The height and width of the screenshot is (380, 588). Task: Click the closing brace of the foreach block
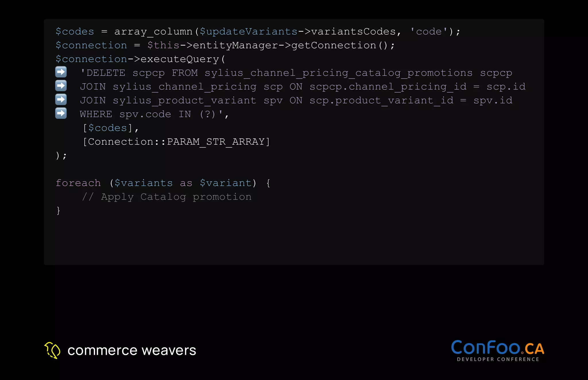[58, 211]
